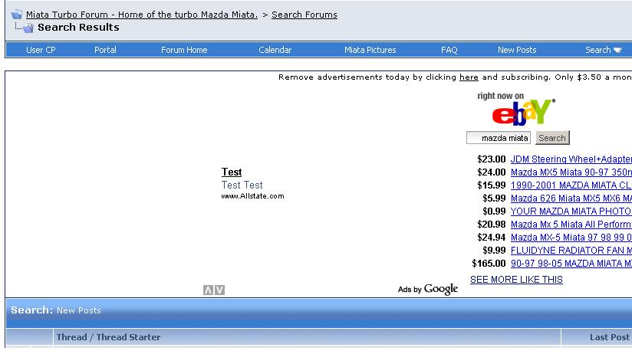Click the folder icon beside the forum breadcrumb
Screen dimensions: 632x364
tap(17, 15)
